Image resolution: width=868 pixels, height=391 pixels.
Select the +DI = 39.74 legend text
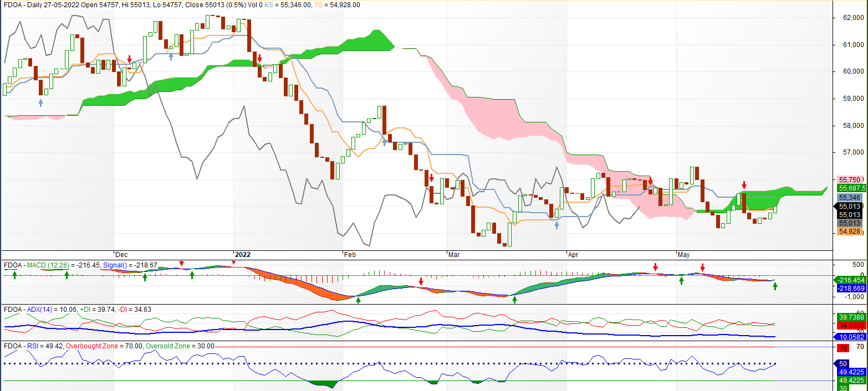(98, 309)
